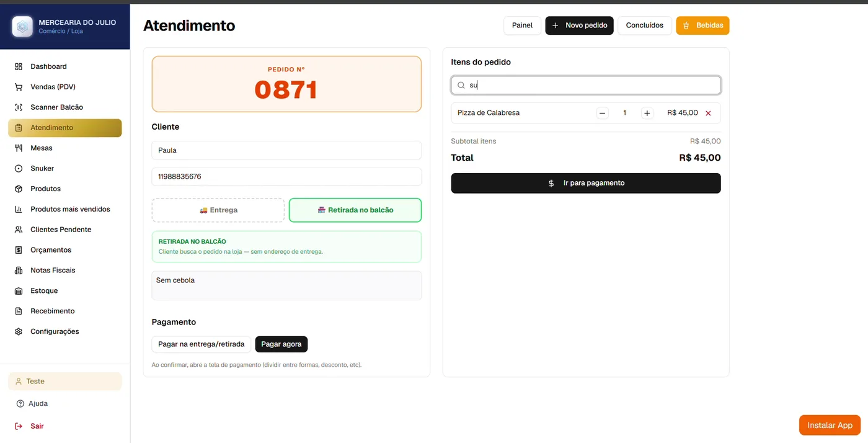868x443 pixels.
Task: Click the Recebimento document icon
Action: [x=19, y=311]
